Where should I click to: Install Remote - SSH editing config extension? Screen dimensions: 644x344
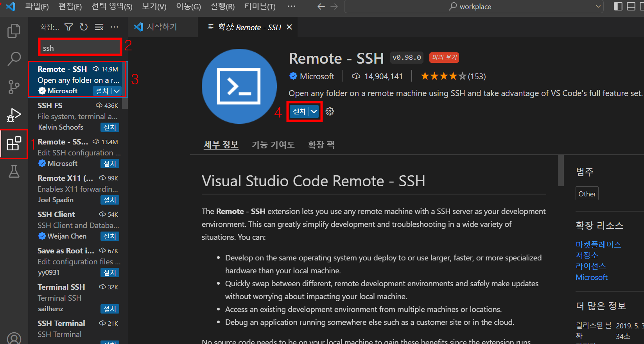click(x=110, y=164)
